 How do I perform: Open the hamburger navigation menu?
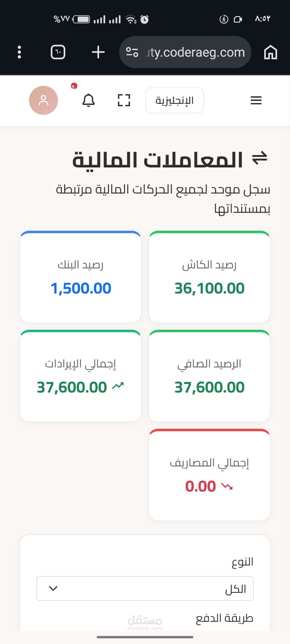point(256,100)
